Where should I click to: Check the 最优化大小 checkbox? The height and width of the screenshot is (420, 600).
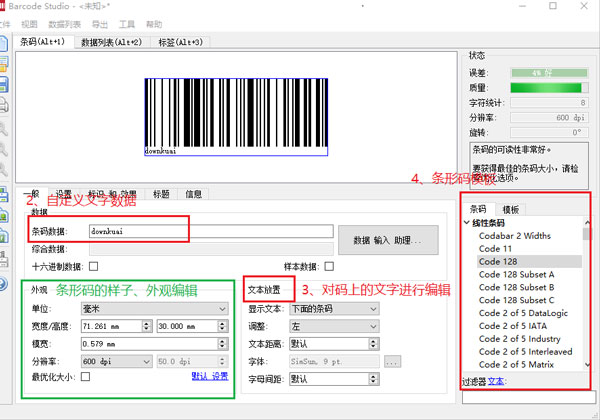[x=85, y=377]
